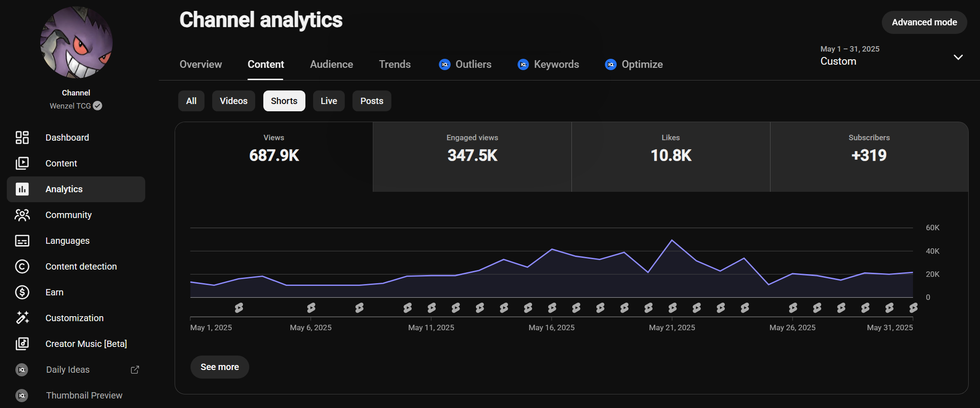The width and height of the screenshot is (980, 408).
Task: Filter content by Live
Action: 329,101
